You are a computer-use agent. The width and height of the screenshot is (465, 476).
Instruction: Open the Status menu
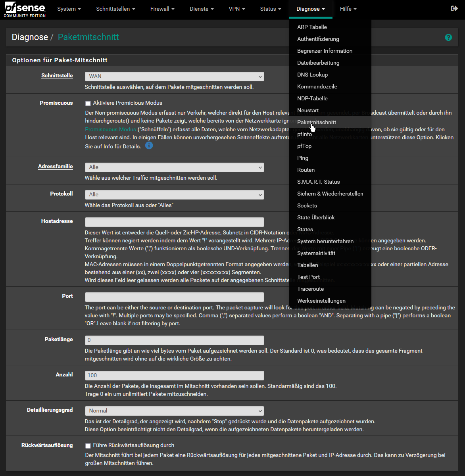(x=271, y=9)
